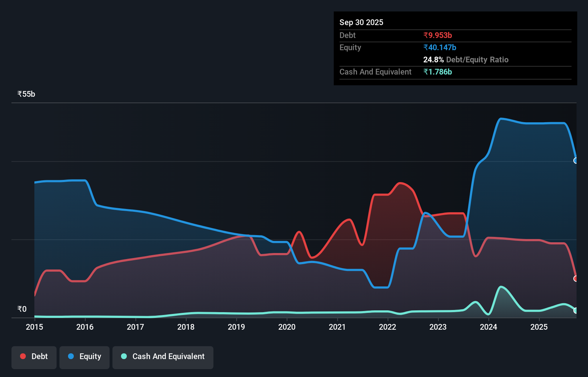Viewport: 588px width, 377px height.
Task: Click the ₹55b y-axis label
Action: [26, 94]
